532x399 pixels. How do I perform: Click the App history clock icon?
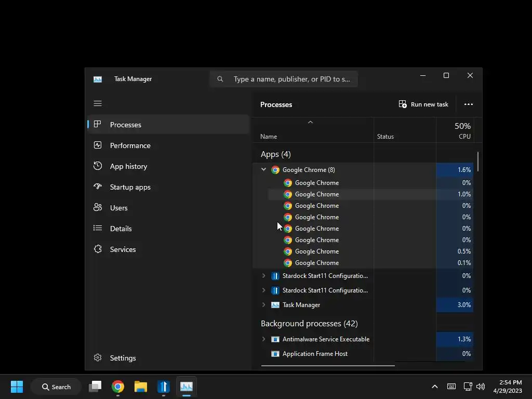[98, 166]
